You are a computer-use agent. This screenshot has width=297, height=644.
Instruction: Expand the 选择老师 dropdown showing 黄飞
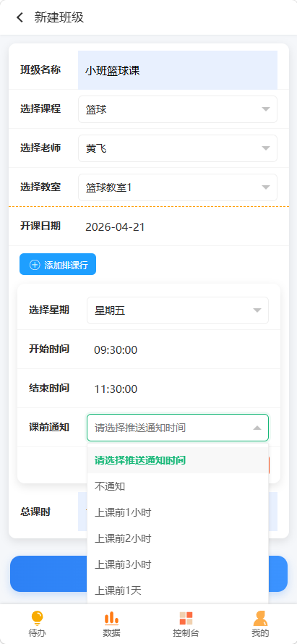tap(178, 148)
